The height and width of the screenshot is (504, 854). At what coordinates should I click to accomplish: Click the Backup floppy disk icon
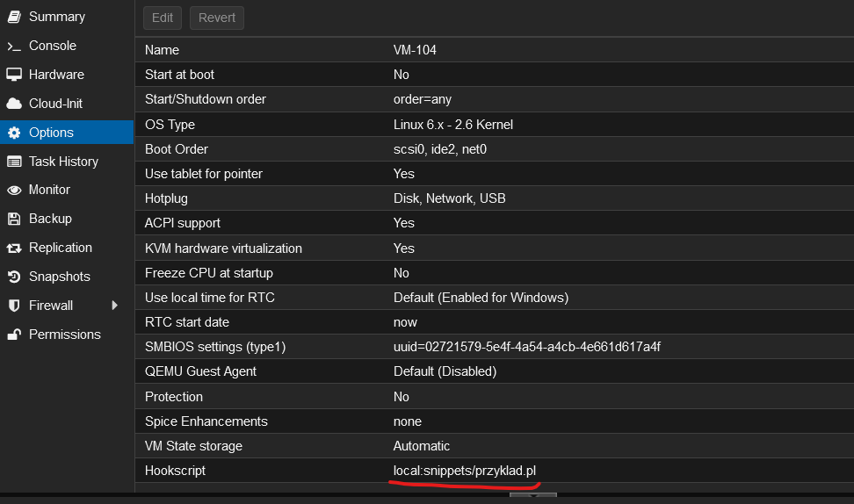click(x=13, y=219)
